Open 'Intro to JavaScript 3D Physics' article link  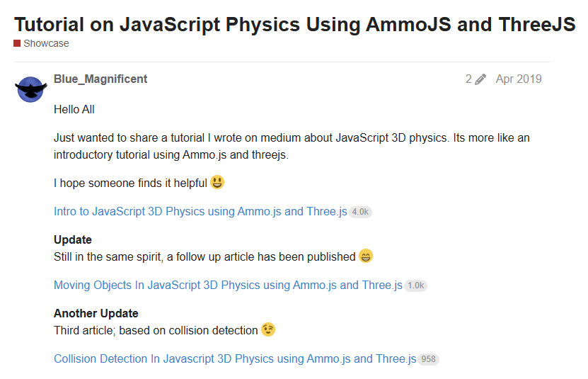(x=200, y=212)
